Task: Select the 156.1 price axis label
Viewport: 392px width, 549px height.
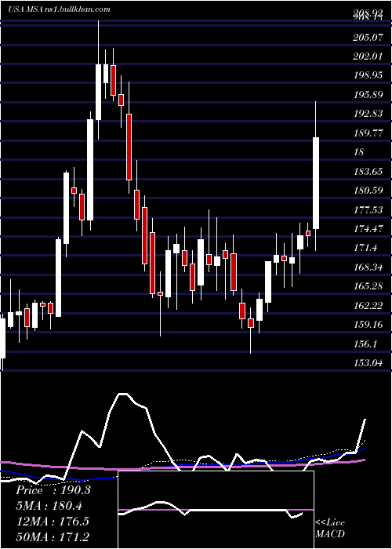Action: pyautogui.click(x=365, y=344)
